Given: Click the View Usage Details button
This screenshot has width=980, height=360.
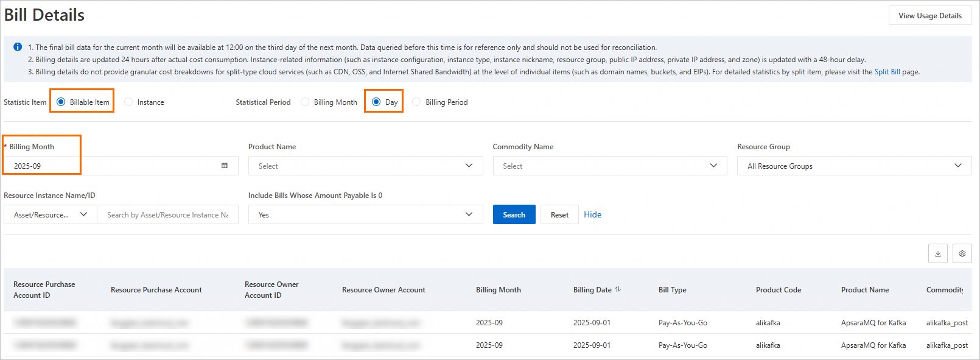Looking at the screenshot, I should [x=929, y=16].
